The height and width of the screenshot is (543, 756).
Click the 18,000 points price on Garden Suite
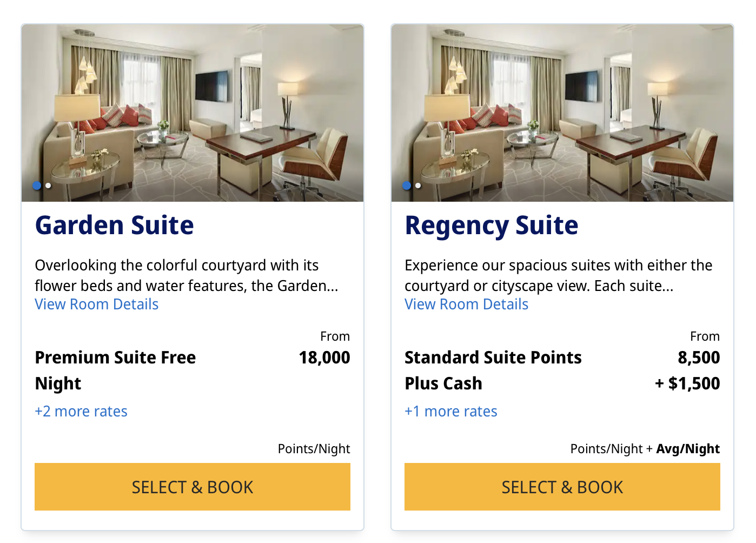tap(324, 357)
